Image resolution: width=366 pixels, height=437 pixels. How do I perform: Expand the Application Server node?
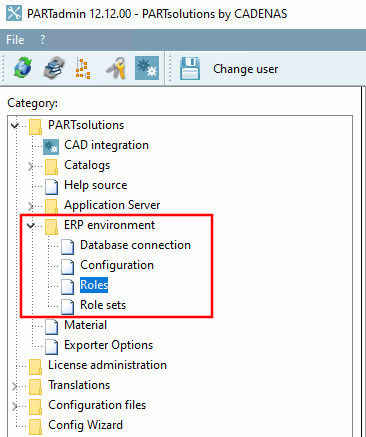(30, 206)
